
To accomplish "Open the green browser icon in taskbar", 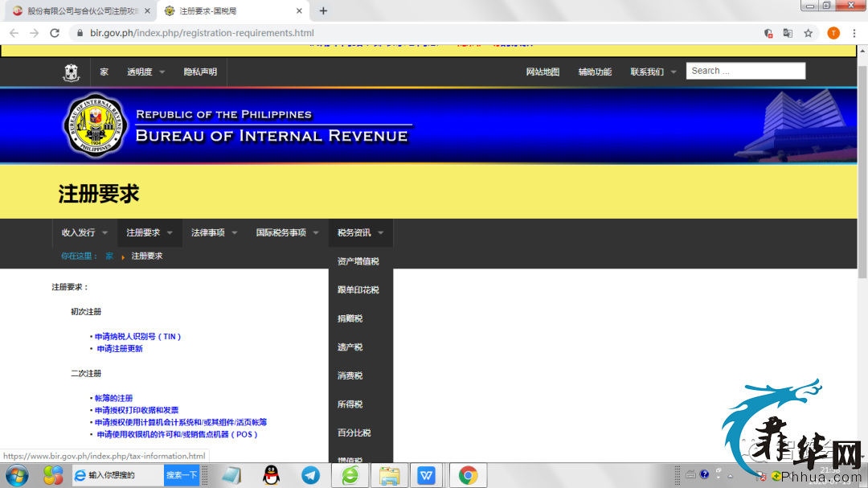I will click(x=350, y=475).
